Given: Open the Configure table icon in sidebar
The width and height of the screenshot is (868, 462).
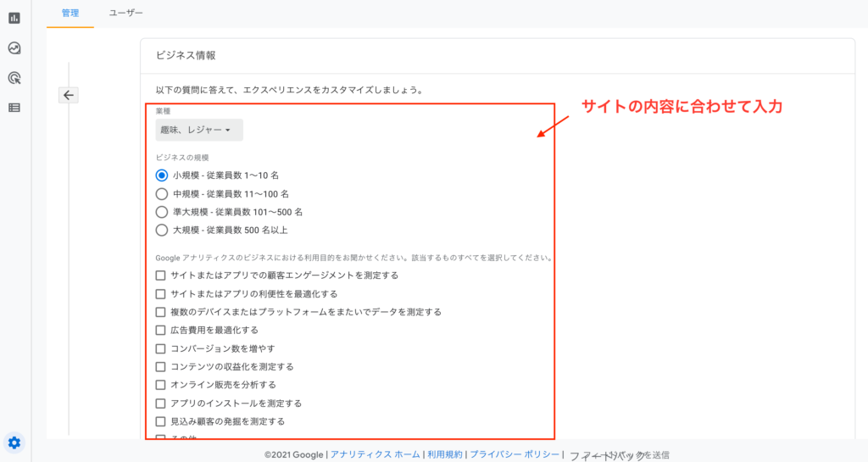Looking at the screenshot, I should click(x=14, y=108).
